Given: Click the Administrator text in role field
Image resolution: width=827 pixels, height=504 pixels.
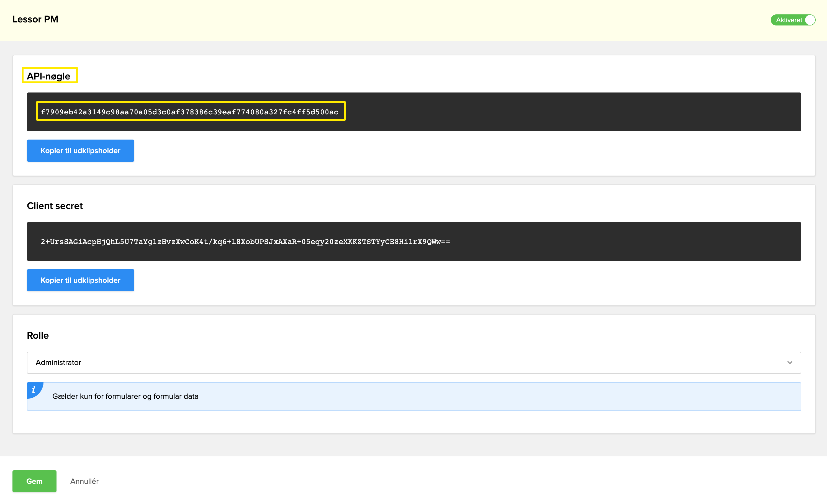Looking at the screenshot, I should [58, 362].
